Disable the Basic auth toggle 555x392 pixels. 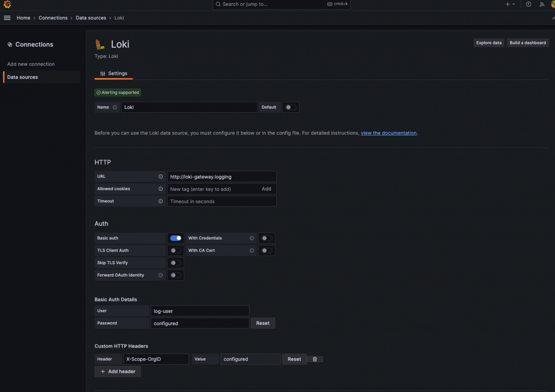coord(176,239)
